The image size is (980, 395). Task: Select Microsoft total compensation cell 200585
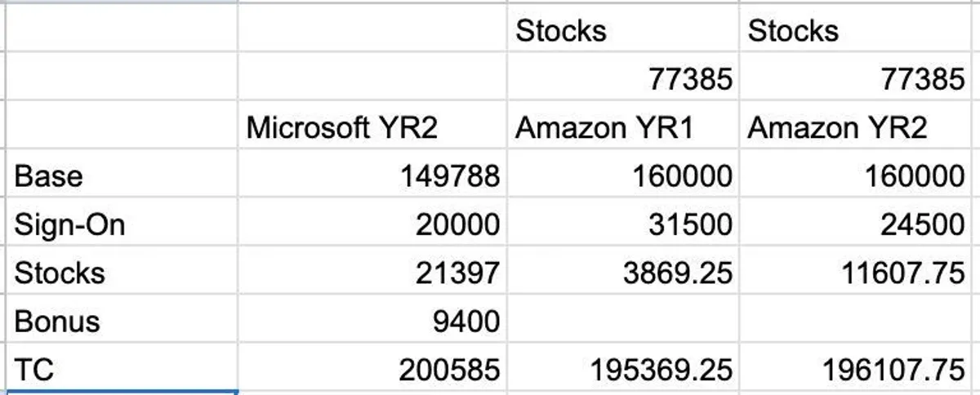pyautogui.click(x=448, y=369)
